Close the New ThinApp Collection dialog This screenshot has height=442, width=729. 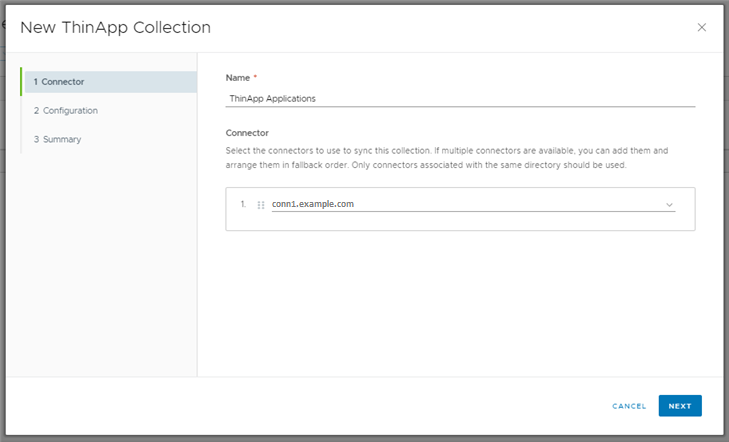(x=702, y=27)
